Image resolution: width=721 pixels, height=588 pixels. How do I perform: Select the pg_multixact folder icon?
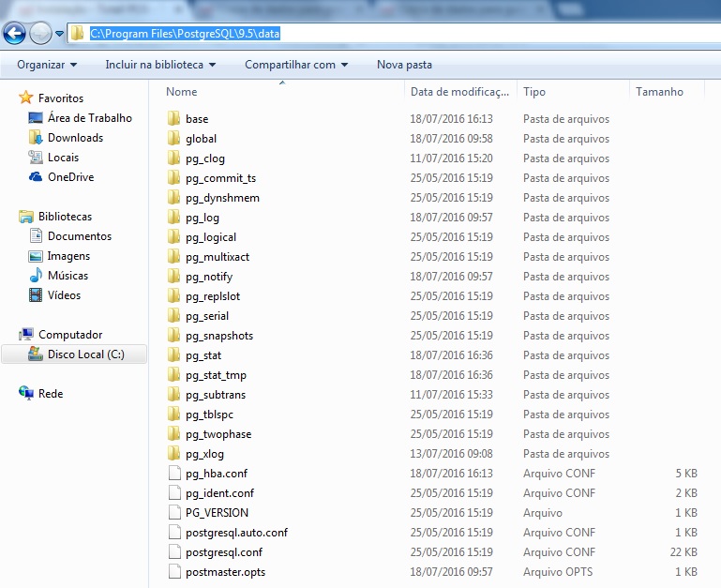tap(173, 256)
